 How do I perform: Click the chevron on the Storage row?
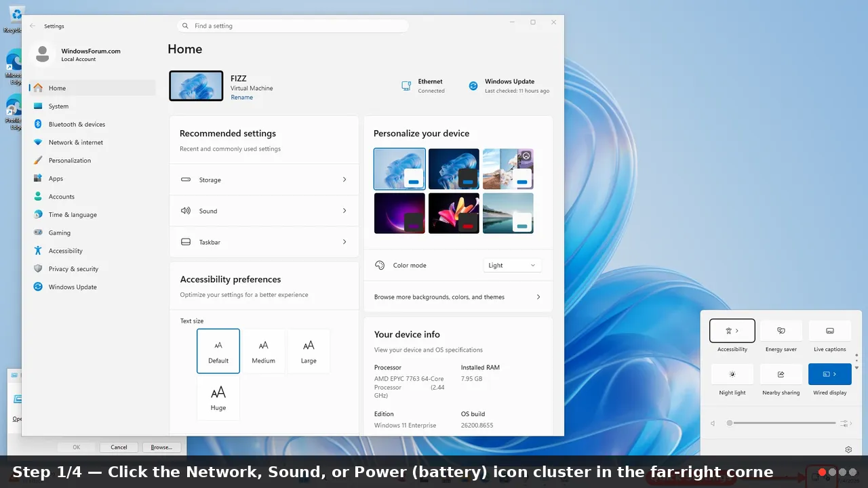(344, 180)
